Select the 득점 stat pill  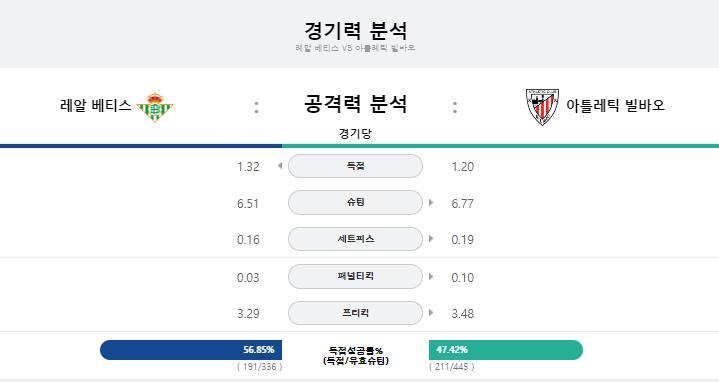355,166
